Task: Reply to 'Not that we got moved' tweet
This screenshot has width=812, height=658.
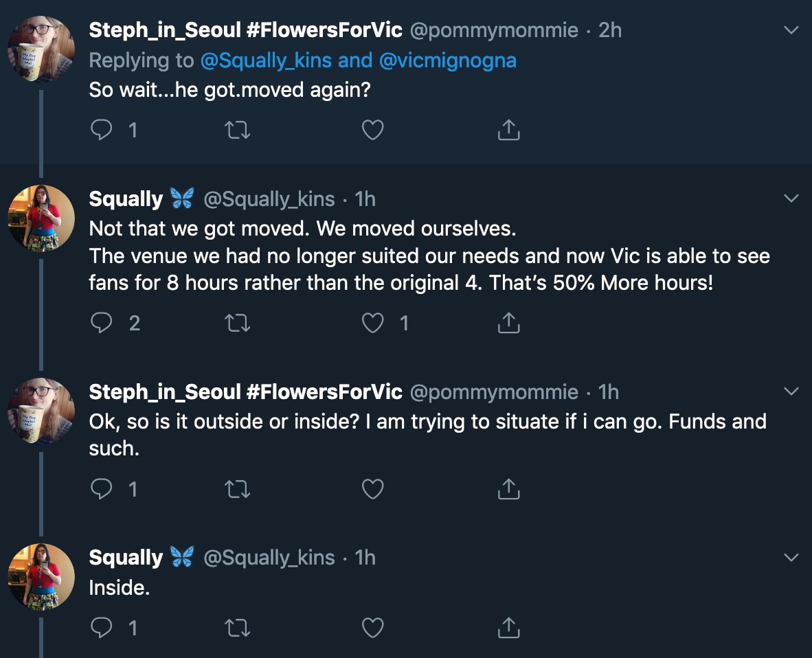Action: point(102,323)
